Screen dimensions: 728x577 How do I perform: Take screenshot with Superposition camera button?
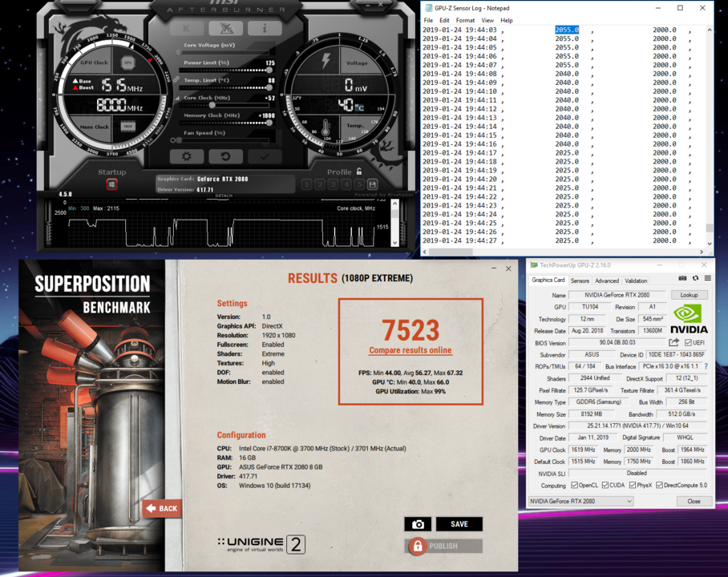click(418, 524)
